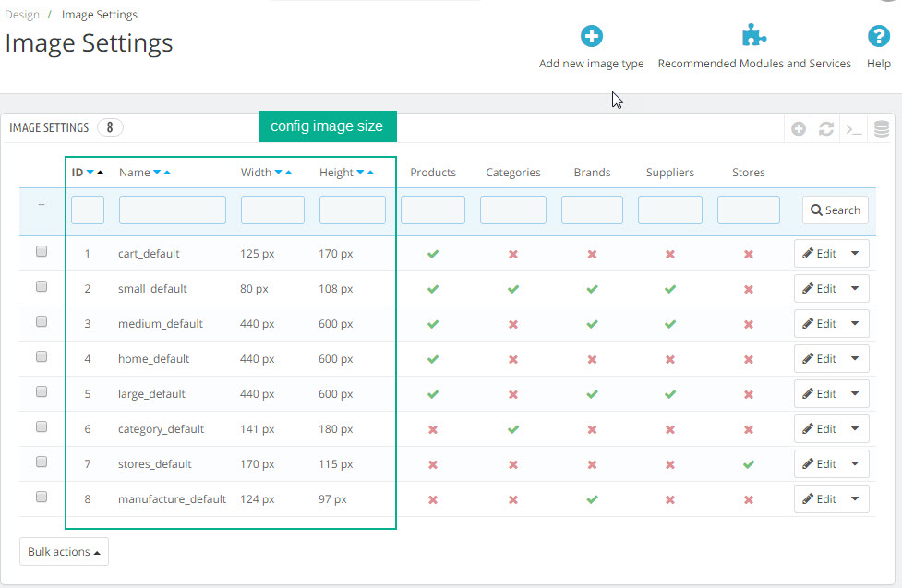Image resolution: width=902 pixels, height=588 pixels.
Task: Show the SQL query terminal icon
Action: coord(854,129)
